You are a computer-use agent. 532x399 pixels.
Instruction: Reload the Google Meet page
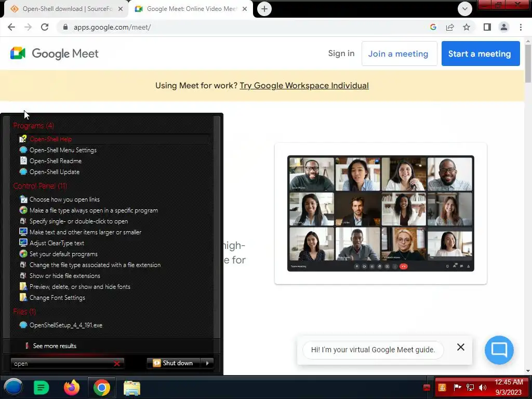45,27
